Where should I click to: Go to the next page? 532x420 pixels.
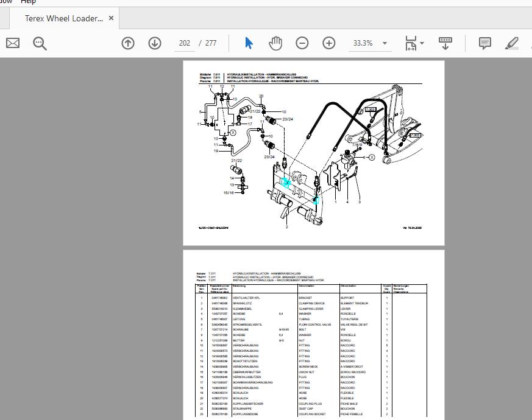pos(155,43)
